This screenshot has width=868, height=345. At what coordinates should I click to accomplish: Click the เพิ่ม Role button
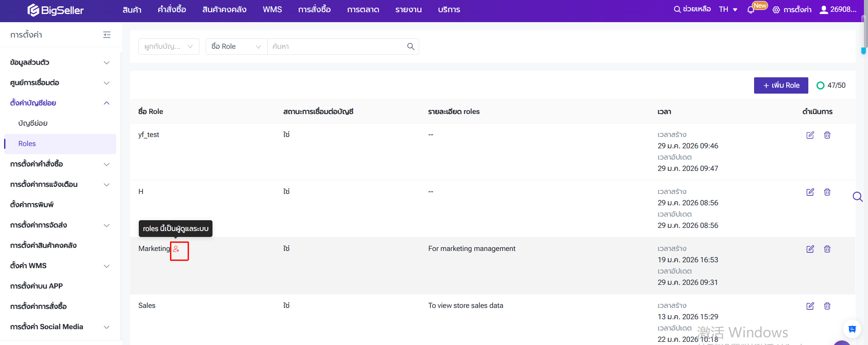pos(781,85)
